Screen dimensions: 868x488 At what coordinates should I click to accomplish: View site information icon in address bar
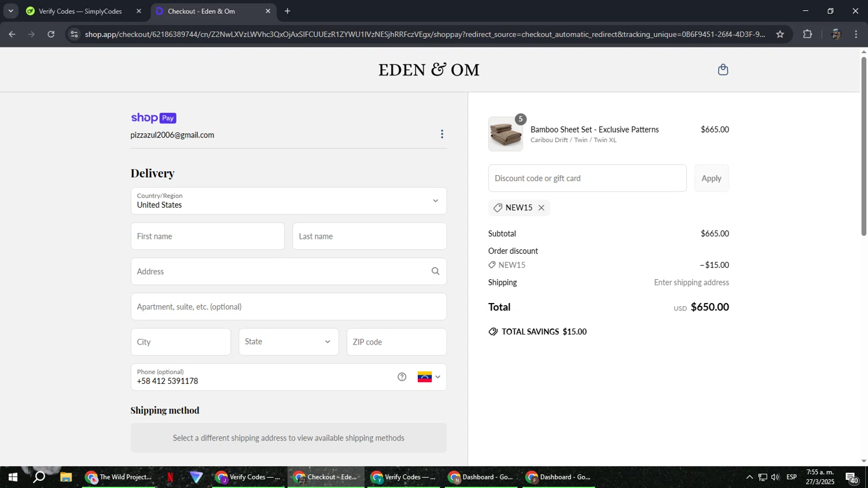point(74,34)
